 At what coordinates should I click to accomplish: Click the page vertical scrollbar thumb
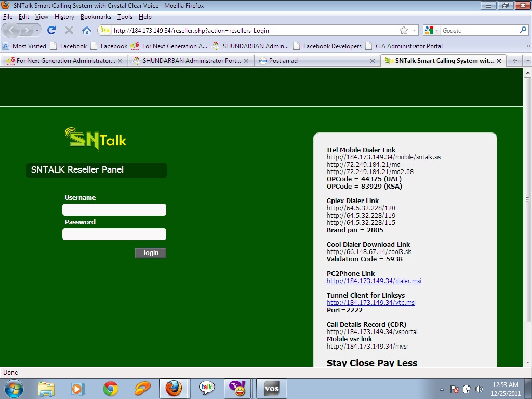point(528,199)
